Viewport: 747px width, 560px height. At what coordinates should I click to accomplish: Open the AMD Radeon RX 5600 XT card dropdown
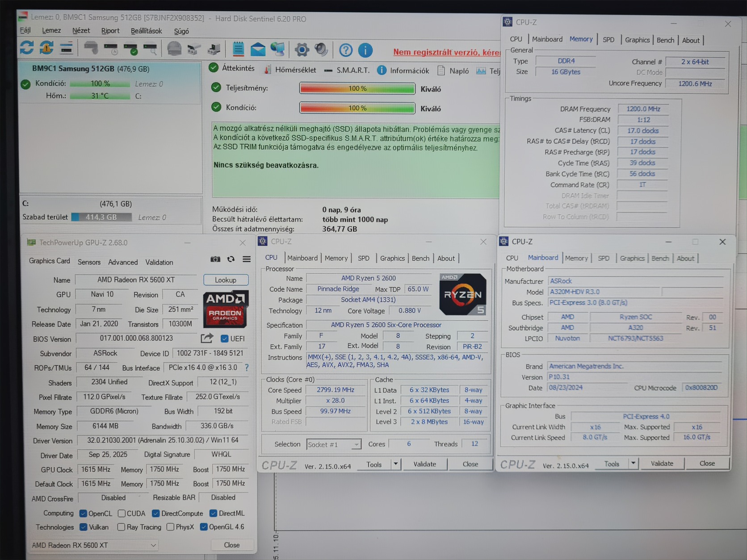[94, 545]
